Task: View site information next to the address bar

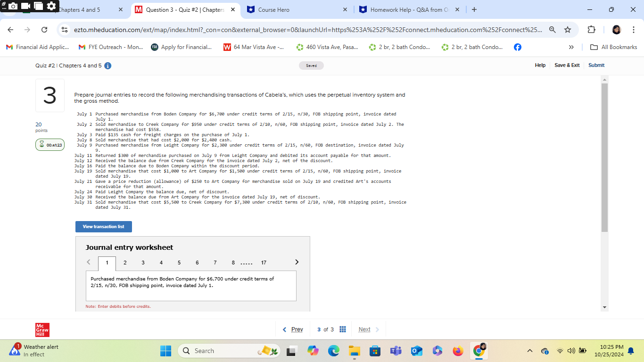Action: pyautogui.click(x=65, y=30)
